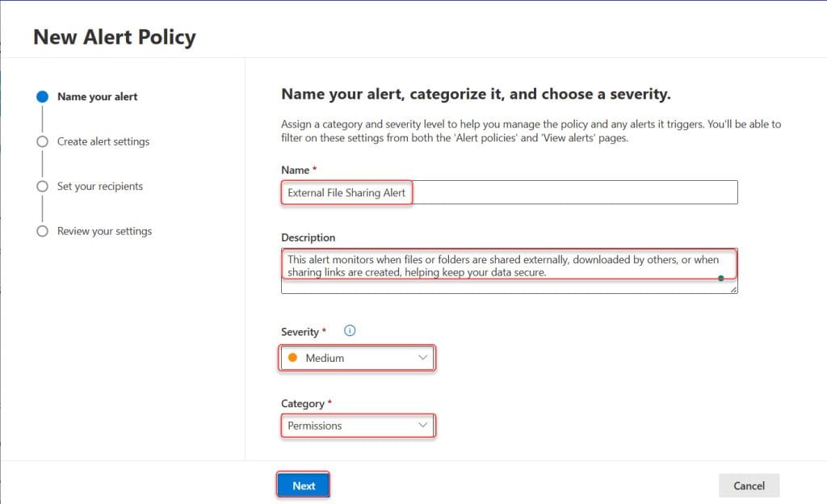
Task: Select the Review your settings step
Action: (x=104, y=231)
